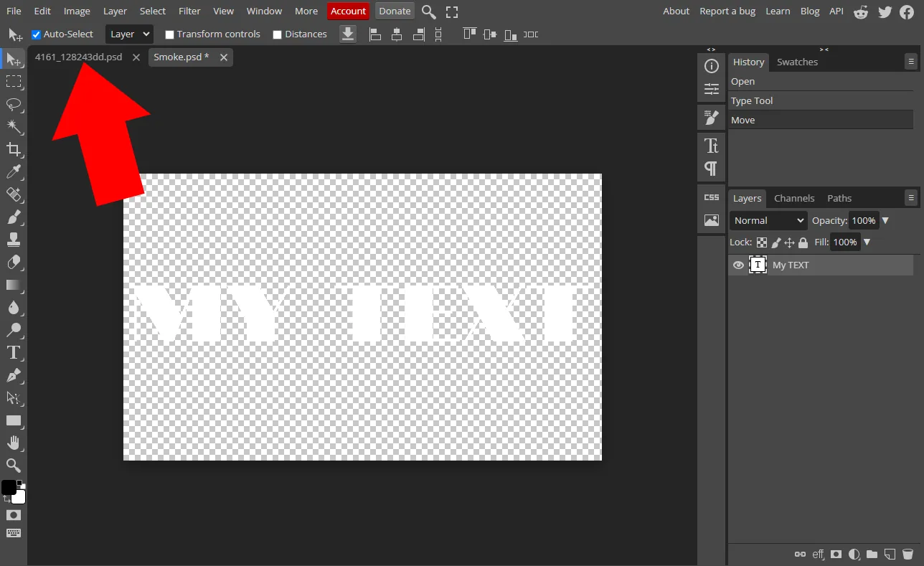The width and height of the screenshot is (924, 566).
Task: Activate the Type tool in toolbar
Action: pyautogui.click(x=14, y=352)
